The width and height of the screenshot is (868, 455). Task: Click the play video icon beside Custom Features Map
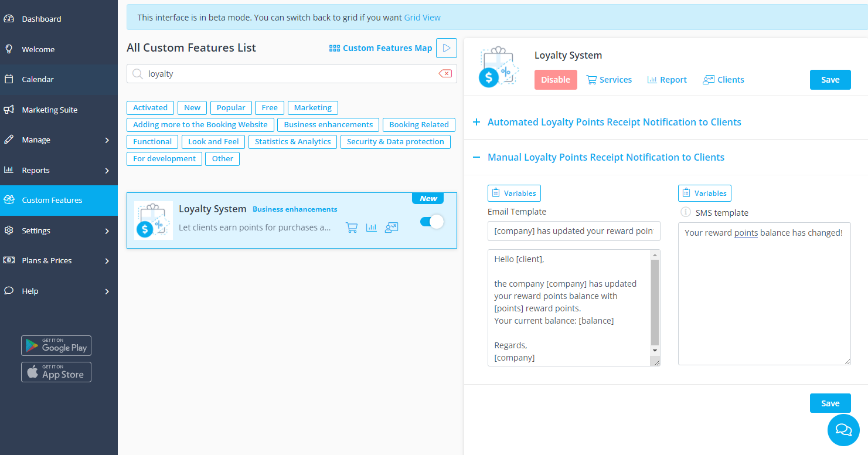tap(447, 48)
